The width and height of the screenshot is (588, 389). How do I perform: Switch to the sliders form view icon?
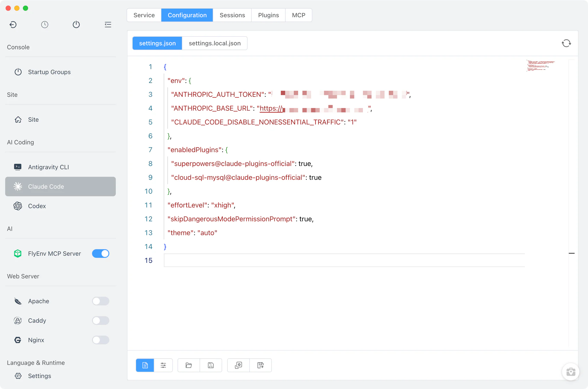coord(163,365)
